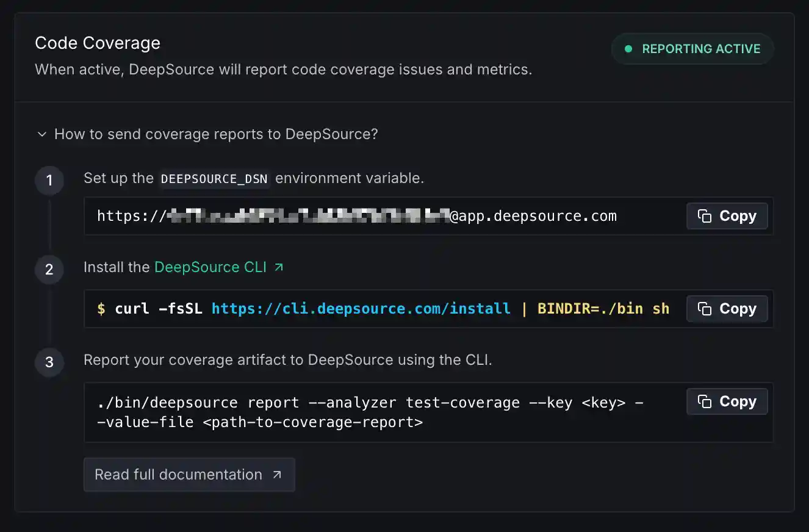The height and width of the screenshot is (532, 809).
Task: Click the copy icon beside the curl command
Action: (705, 309)
